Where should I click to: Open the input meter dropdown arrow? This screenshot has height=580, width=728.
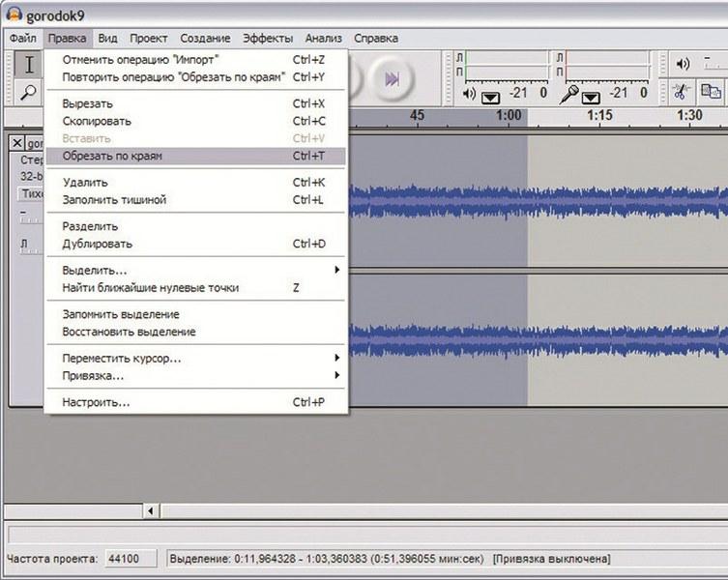pyautogui.click(x=591, y=96)
